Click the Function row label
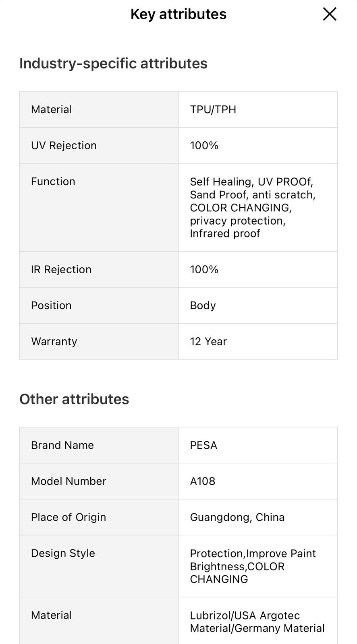The height and width of the screenshot is (644, 357). coord(53,182)
